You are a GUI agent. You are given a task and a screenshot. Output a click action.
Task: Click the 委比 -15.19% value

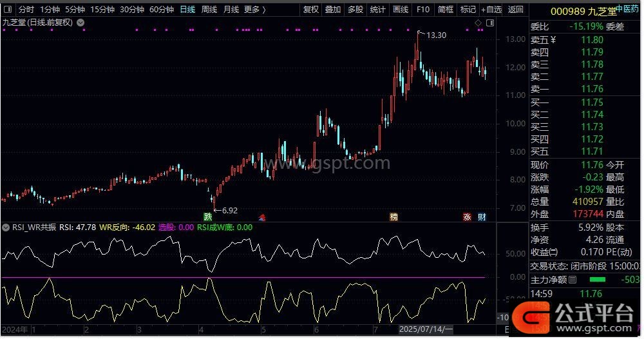pyautogui.click(x=587, y=26)
